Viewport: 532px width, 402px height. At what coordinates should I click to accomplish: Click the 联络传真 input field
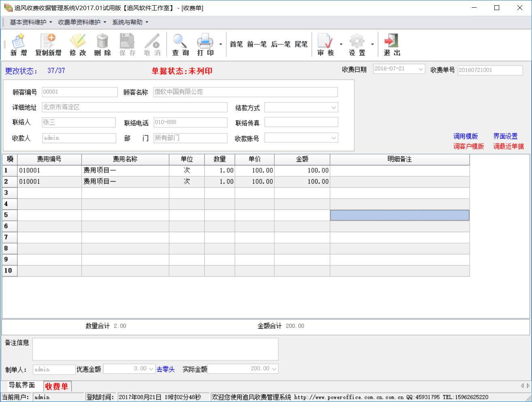[301, 123]
